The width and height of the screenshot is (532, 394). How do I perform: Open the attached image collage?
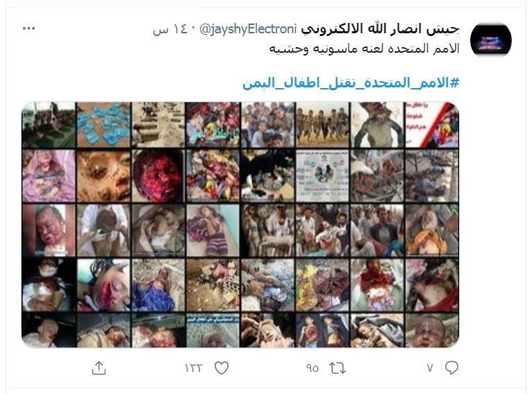(240, 225)
